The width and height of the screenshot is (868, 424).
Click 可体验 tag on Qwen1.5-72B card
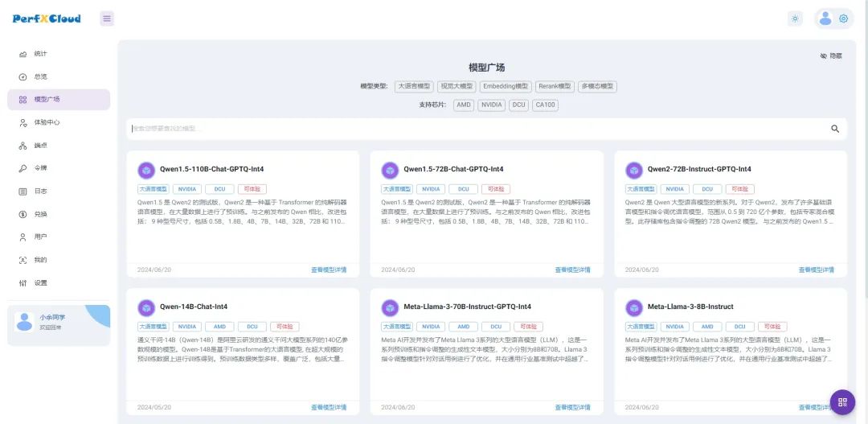pos(496,189)
